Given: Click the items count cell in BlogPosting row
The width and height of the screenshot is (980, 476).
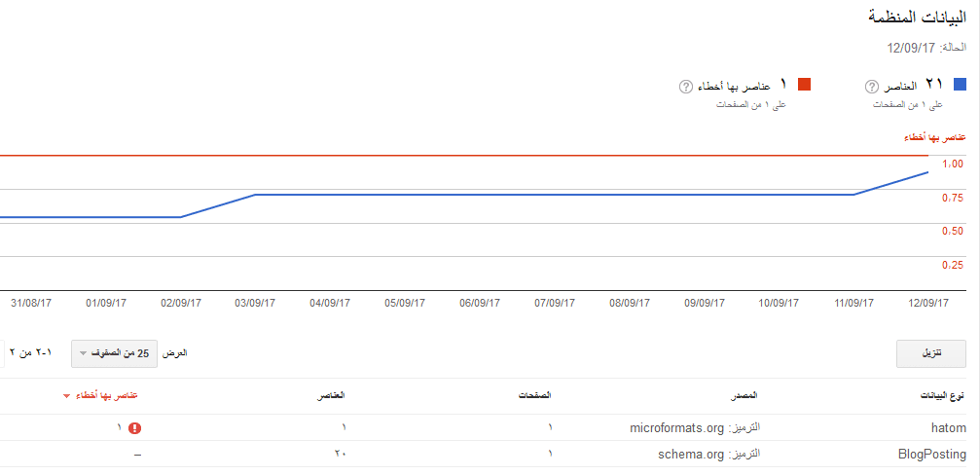Looking at the screenshot, I should (x=341, y=454).
